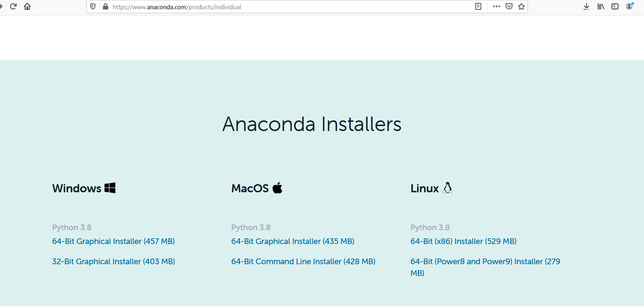
Task: Reload the page with the refresh icon
Action: 13,6
